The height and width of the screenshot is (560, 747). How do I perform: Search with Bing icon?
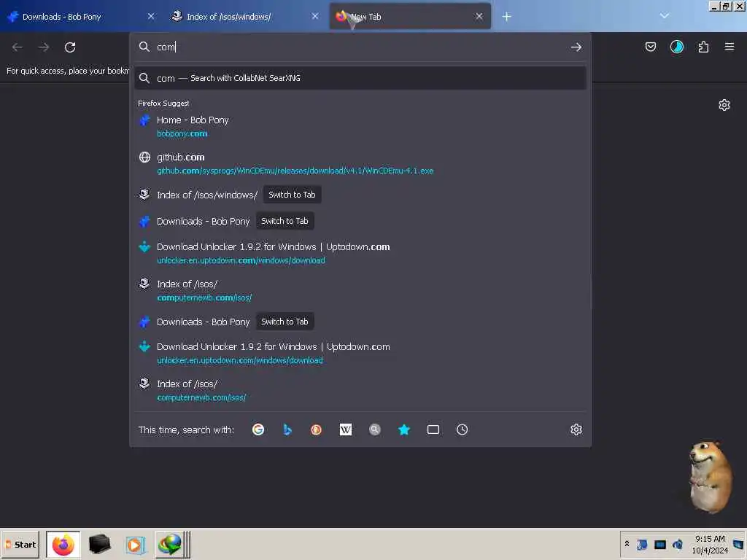[x=287, y=429]
